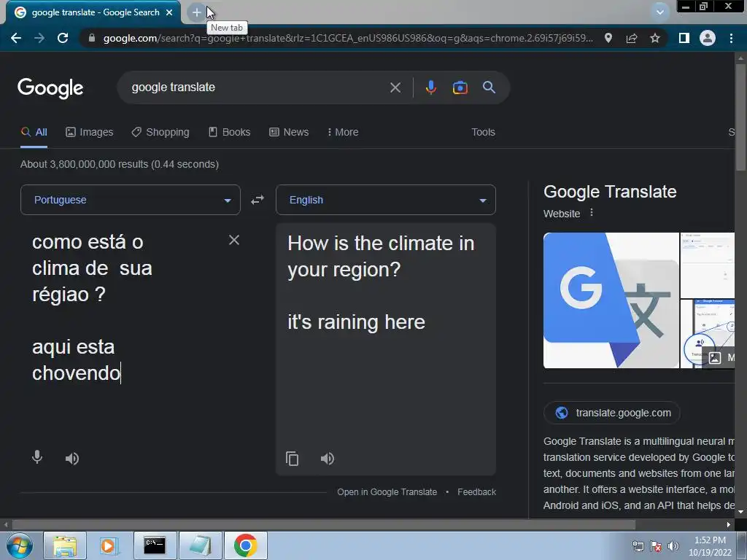Click the scroll-right arrow of horizontal scrollbar
Viewport: 747px width, 560px height.
[729, 525]
